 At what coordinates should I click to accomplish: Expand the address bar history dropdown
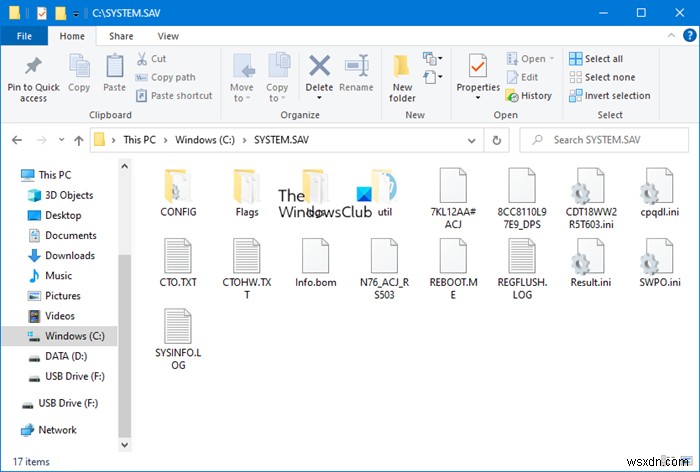click(x=471, y=141)
